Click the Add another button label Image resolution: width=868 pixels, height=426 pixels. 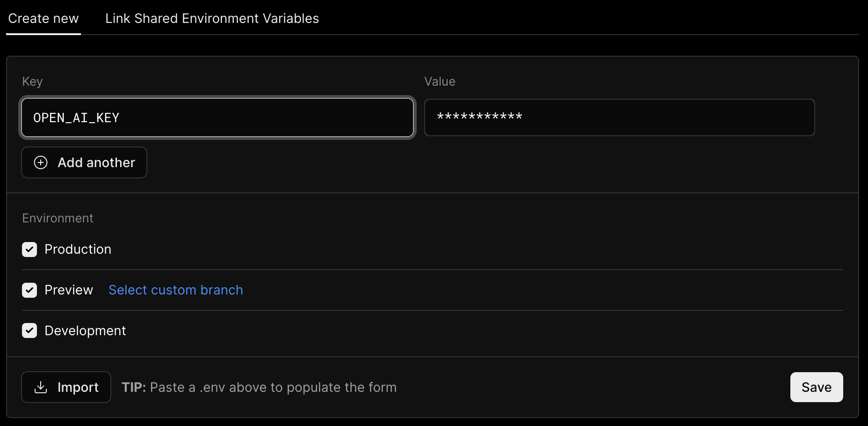[x=96, y=162]
